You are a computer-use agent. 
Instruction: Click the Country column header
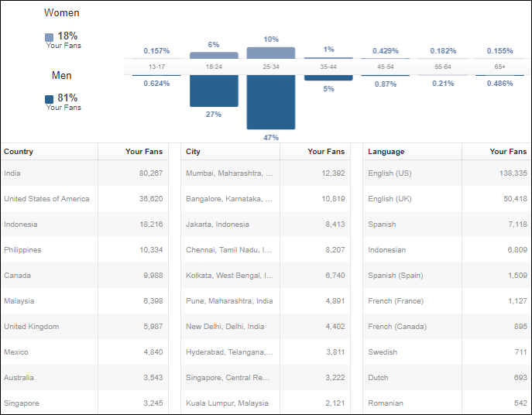click(x=19, y=152)
